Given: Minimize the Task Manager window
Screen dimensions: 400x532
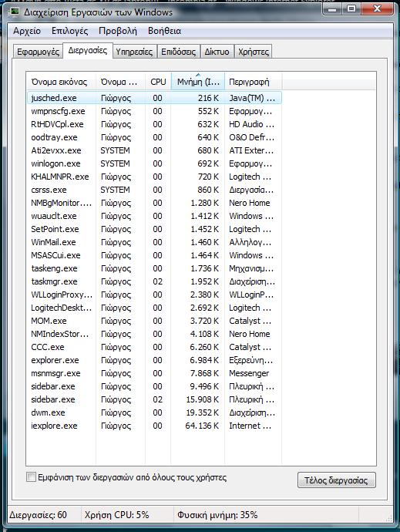Looking at the screenshot, I should 332,9.
